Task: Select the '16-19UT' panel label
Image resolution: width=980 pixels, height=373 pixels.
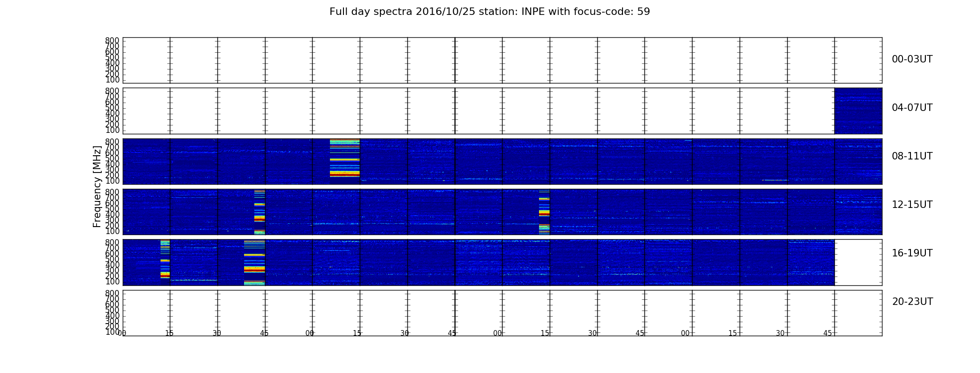Action: coord(912,253)
